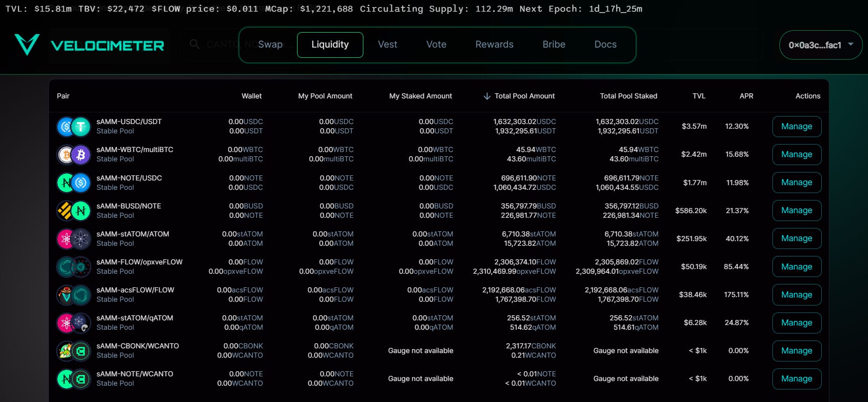This screenshot has width=868, height=402.
Task: Manage the sAMM-CBONK/WCANTO pool
Action: [797, 351]
